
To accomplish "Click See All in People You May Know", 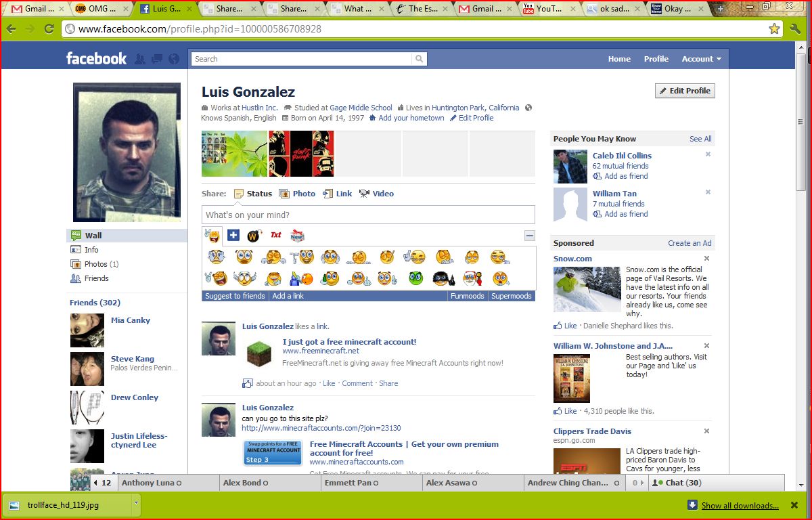I will (x=700, y=139).
